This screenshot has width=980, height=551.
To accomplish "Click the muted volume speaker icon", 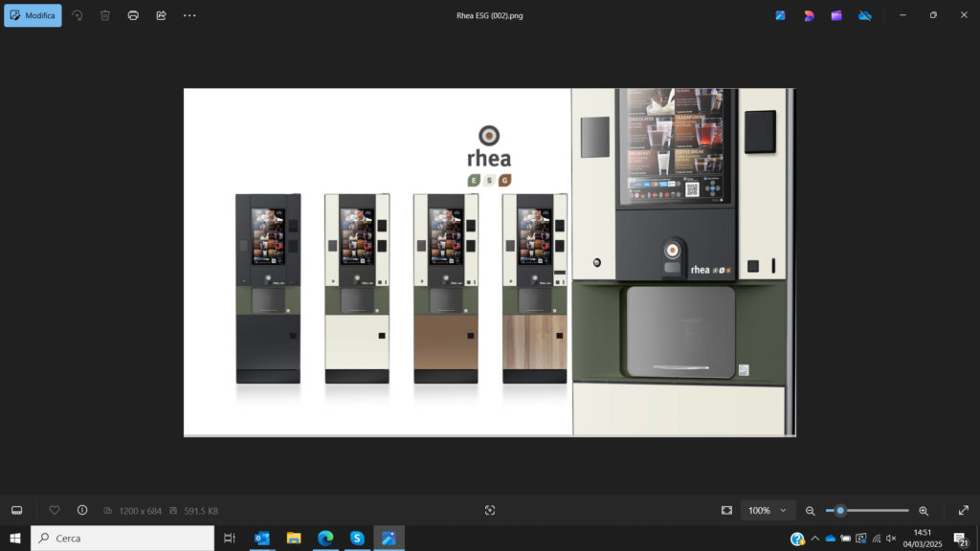I will coord(891,539).
